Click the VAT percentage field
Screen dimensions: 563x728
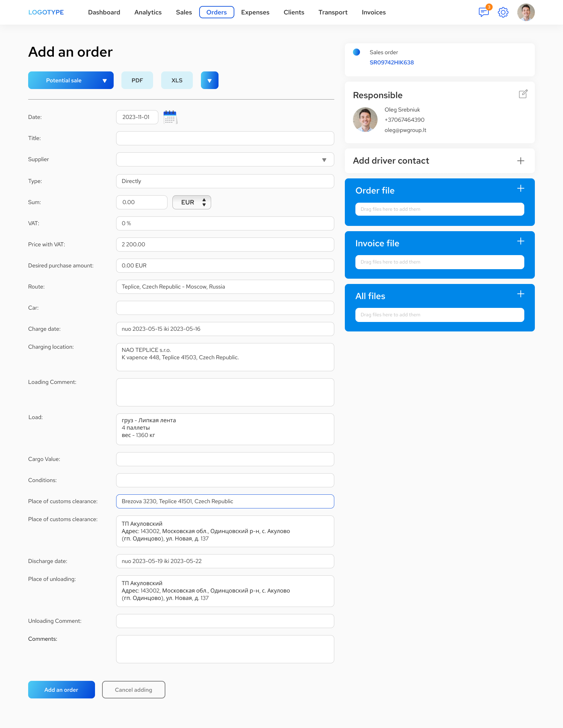225,223
